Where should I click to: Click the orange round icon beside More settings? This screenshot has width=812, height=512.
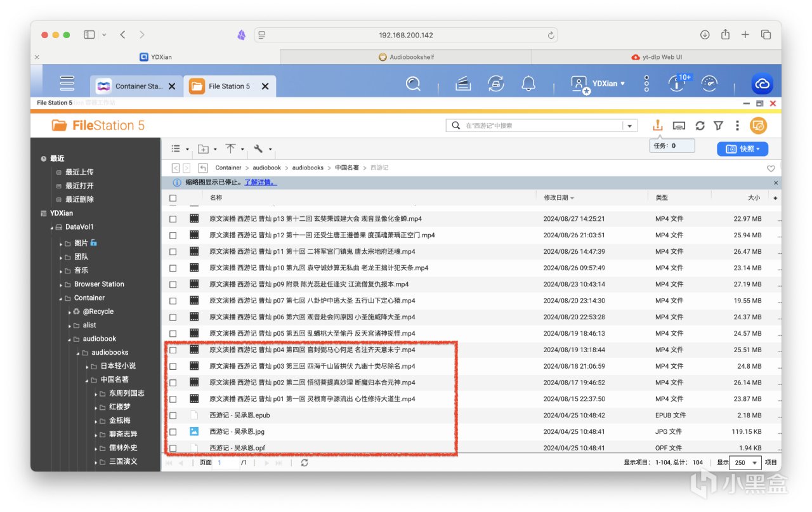pyautogui.click(x=758, y=126)
